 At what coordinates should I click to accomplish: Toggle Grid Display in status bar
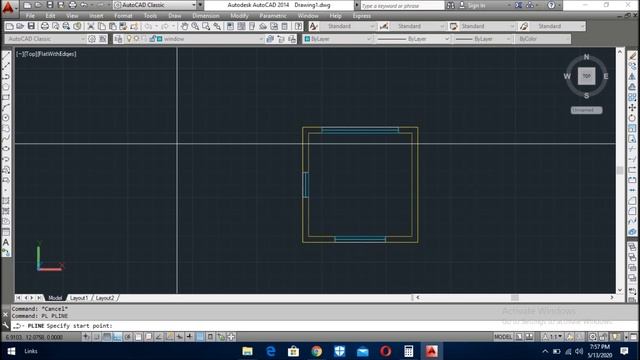click(107, 337)
